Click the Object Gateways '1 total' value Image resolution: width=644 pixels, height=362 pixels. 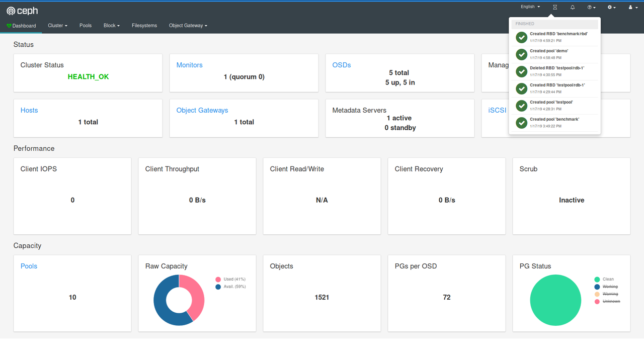pos(244,122)
